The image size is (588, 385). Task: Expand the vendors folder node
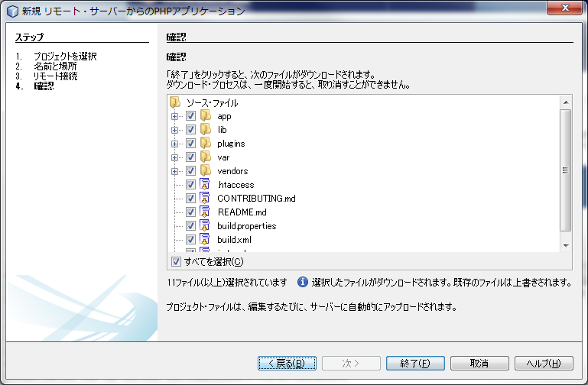(174, 172)
